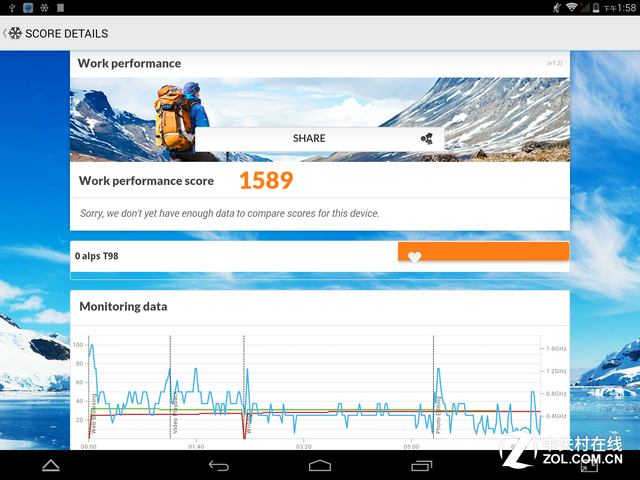Tap the Monitoring data heading
The width and height of the screenshot is (640, 480).
(x=123, y=306)
